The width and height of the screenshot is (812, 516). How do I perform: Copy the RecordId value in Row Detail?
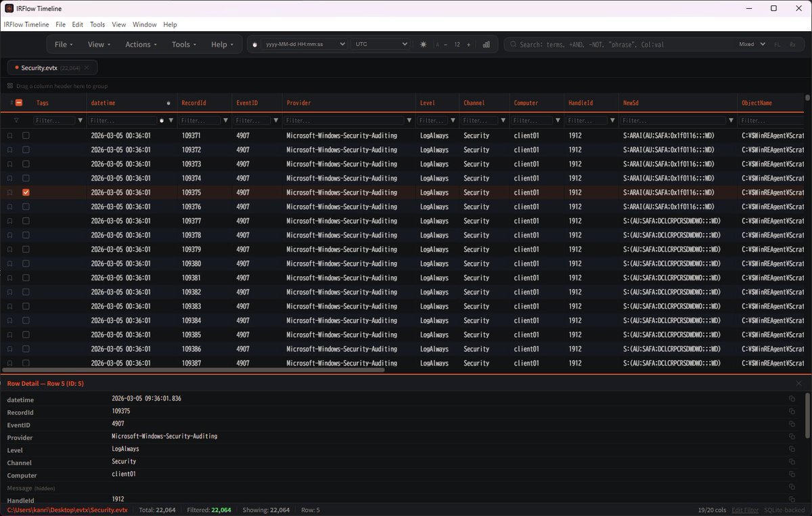click(x=792, y=412)
